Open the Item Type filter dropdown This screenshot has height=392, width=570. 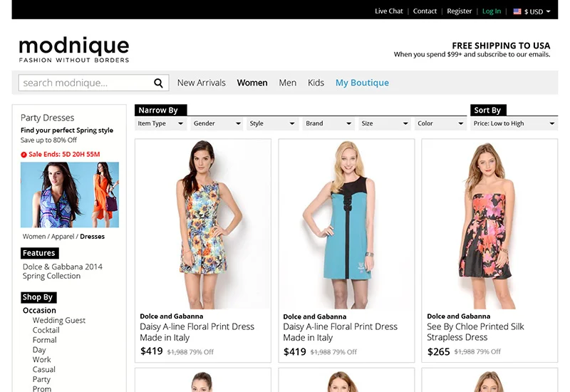point(160,123)
